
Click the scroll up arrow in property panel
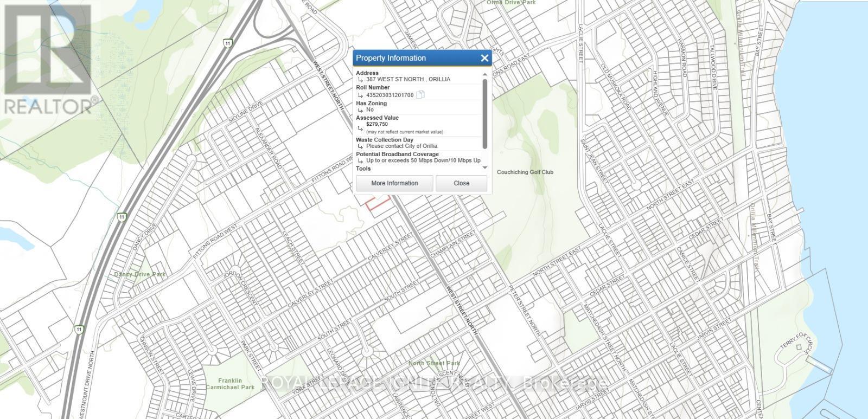pyautogui.click(x=485, y=74)
